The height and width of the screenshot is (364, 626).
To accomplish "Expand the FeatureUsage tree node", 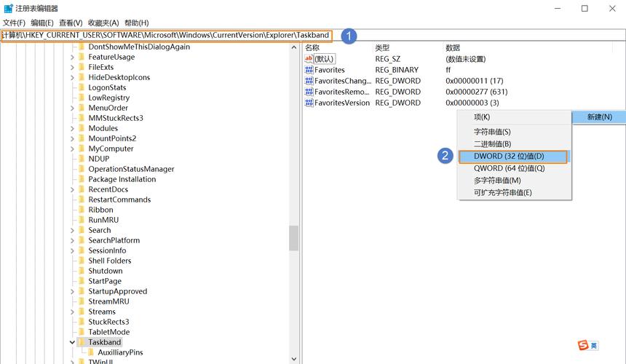I will (x=72, y=57).
